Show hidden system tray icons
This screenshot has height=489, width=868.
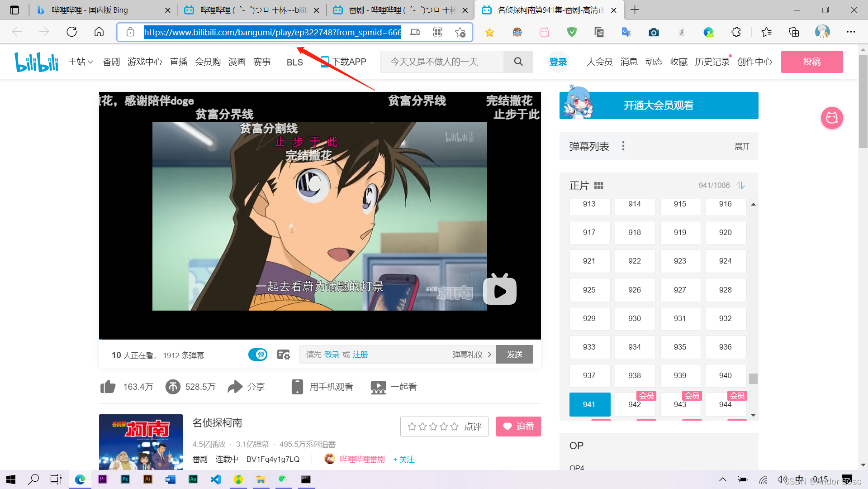(x=723, y=479)
